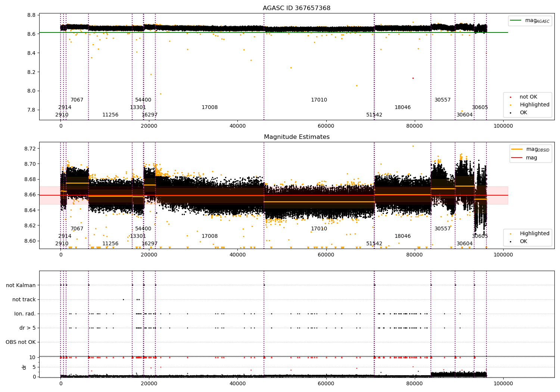Screen dimensions: 560x392
Task: Click the 'not track' row label
Action: point(24,300)
